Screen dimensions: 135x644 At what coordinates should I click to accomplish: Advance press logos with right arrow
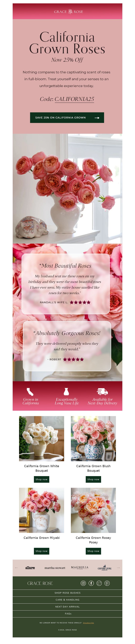pyautogui.click(x=118, y=568)
